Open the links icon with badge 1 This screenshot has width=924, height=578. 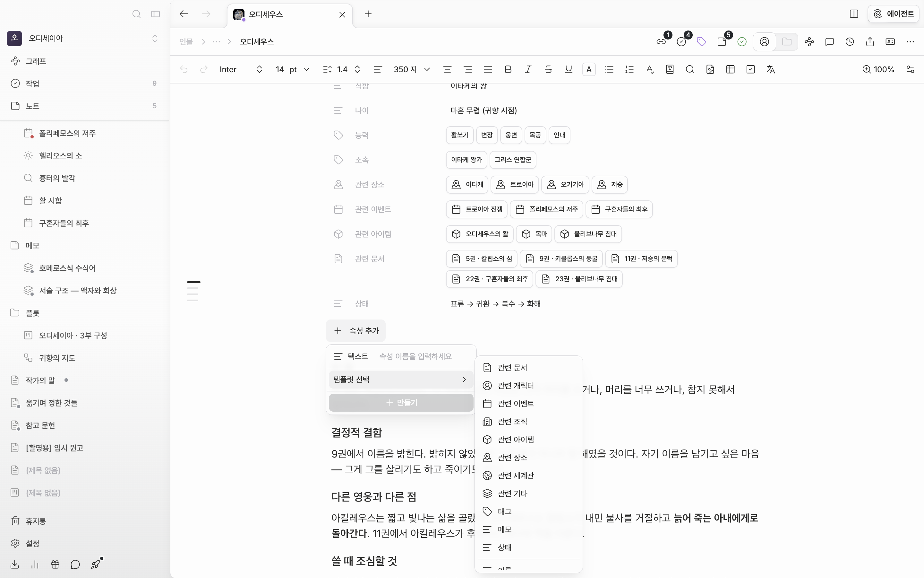661,42
